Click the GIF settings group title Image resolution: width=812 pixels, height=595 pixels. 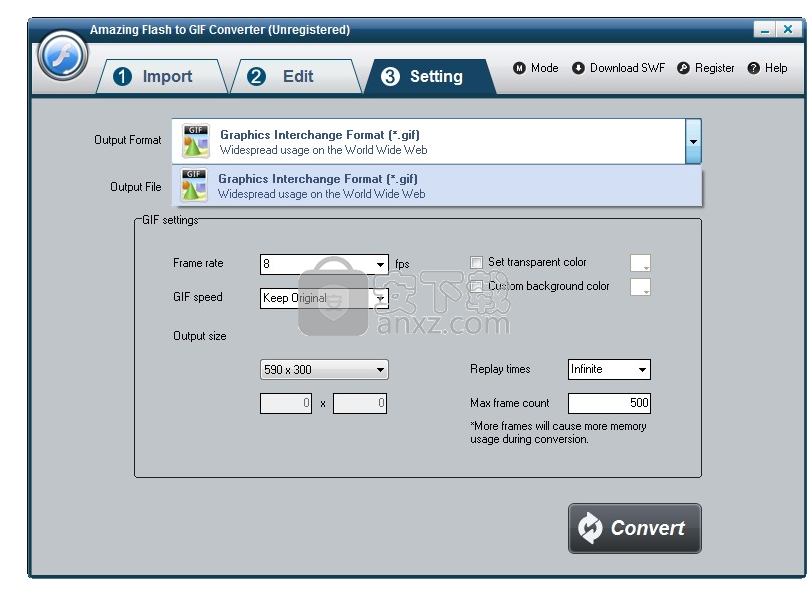point(170,220)
